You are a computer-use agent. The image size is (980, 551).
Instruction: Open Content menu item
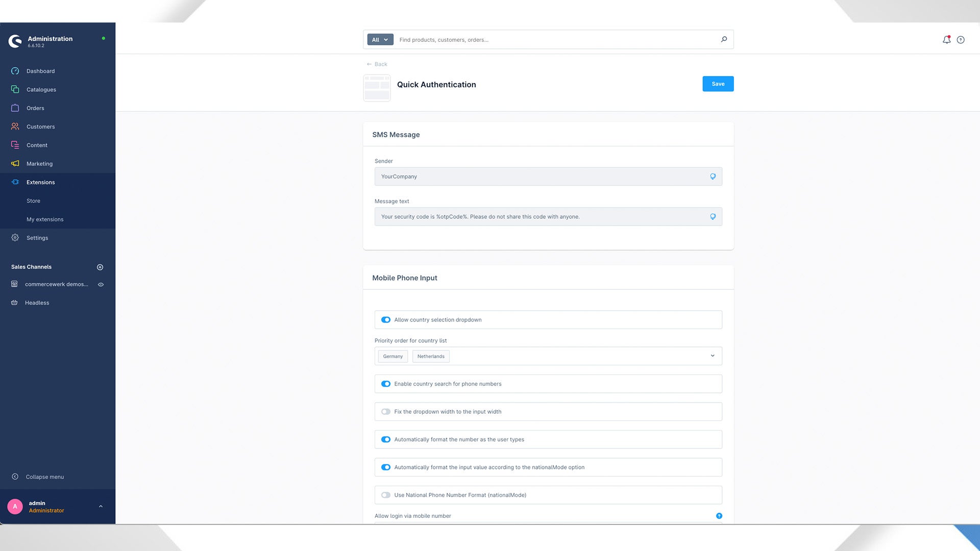tap(37, 145)
